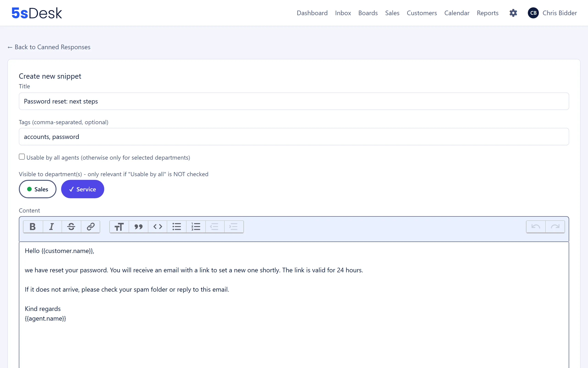Image resolution: width=588 pixels, height=368 pixels.
Task: Open the Inbox menu item
Action: click(x=343, y=13)
